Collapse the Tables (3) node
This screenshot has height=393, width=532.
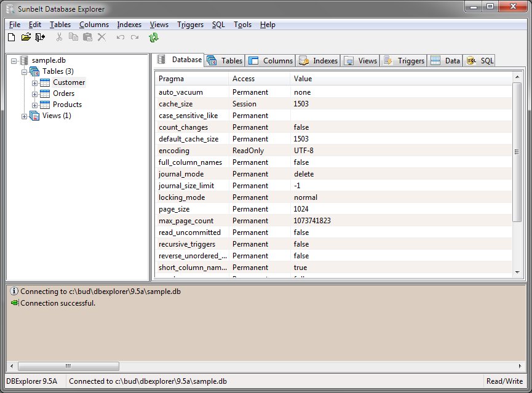(24, 72)
